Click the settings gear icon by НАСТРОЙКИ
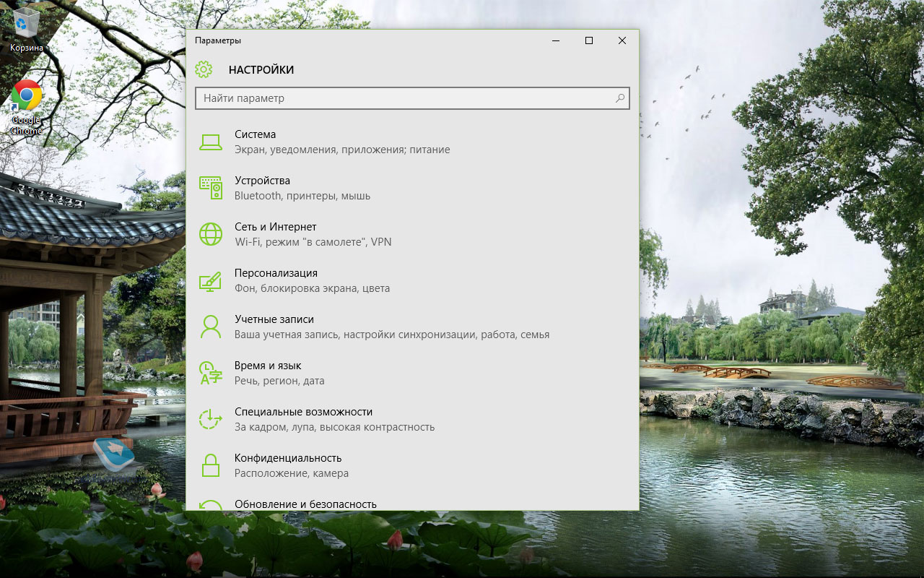924x578 pixels. point(204,69)
